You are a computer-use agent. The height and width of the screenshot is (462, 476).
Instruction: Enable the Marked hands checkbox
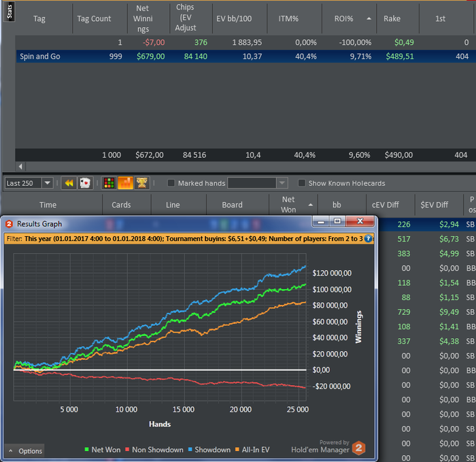point(171,183)
